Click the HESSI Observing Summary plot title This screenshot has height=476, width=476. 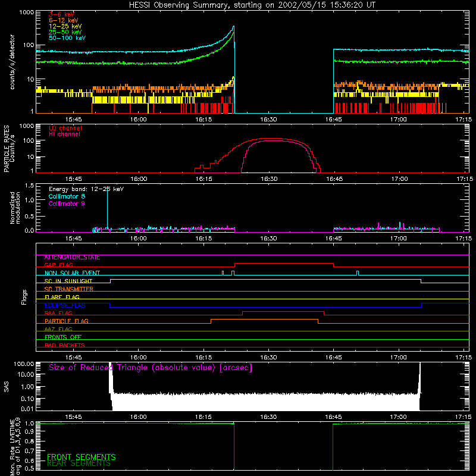pos(252,5)
